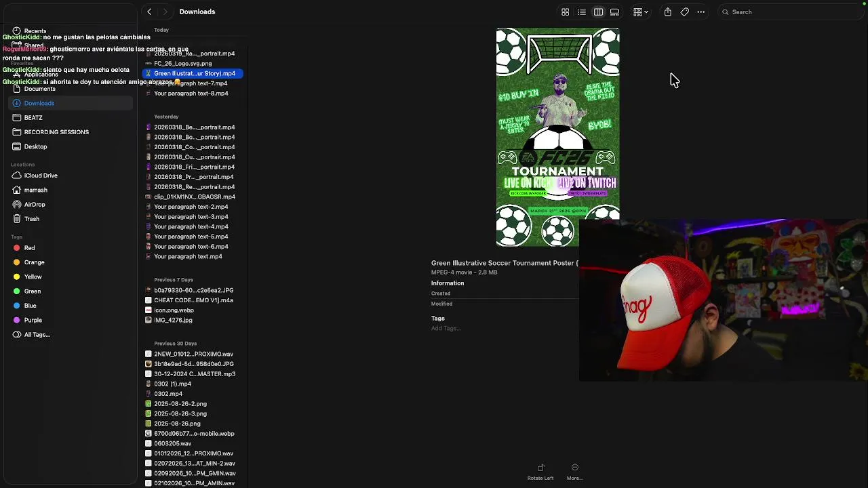Select Your paragraph text-2.mp4

pos(193,207)
